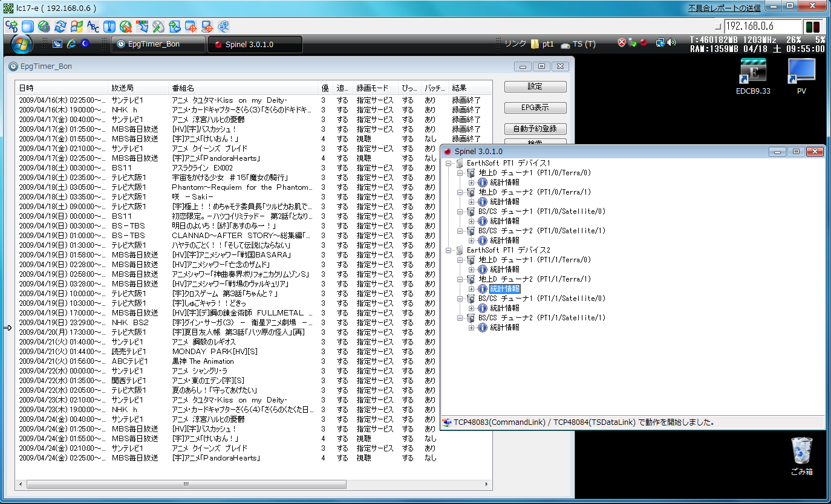Switch to EpgTimer_Bon taskbar button
Image resolution: width=831 pixels, height=504 pixels.
click(x=158, y=44)
